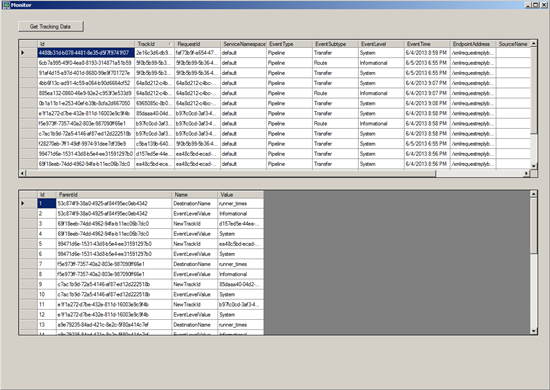The height and width of the screenshot is (390, 550).
Task: Select lower grid Id cell 10
Action: (x=47, y=295)
